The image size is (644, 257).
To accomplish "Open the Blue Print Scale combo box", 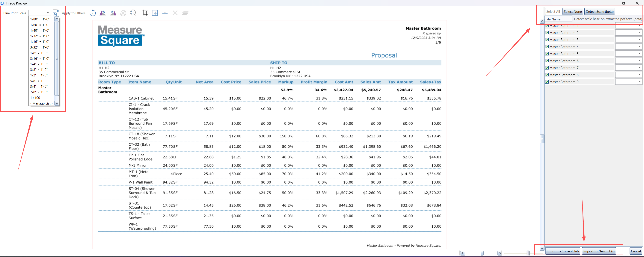I will (40, 13).
